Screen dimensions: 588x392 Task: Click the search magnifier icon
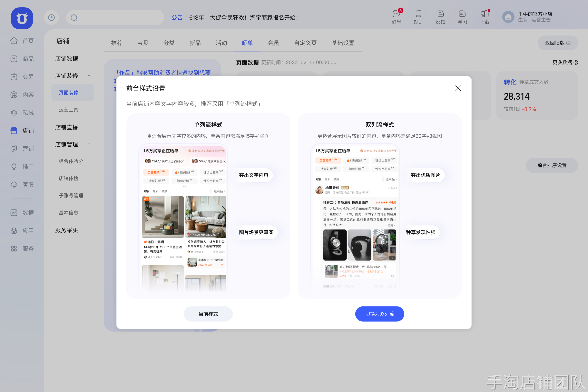[74, 18]
